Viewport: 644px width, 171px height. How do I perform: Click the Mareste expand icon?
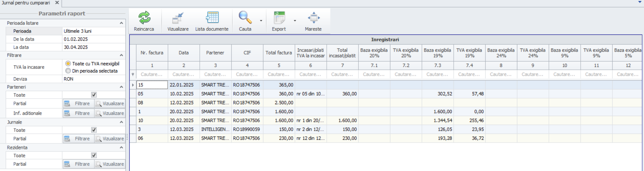tap(313, 18)
